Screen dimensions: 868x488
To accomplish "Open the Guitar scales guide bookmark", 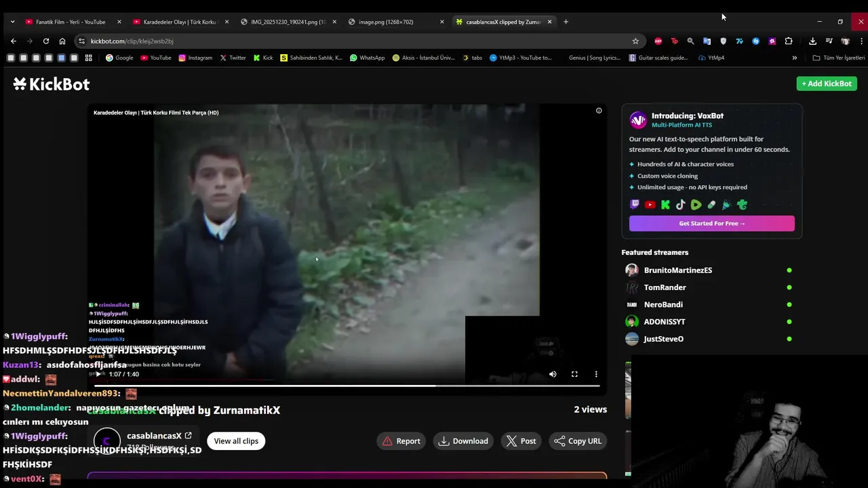I will pos(658,58).
